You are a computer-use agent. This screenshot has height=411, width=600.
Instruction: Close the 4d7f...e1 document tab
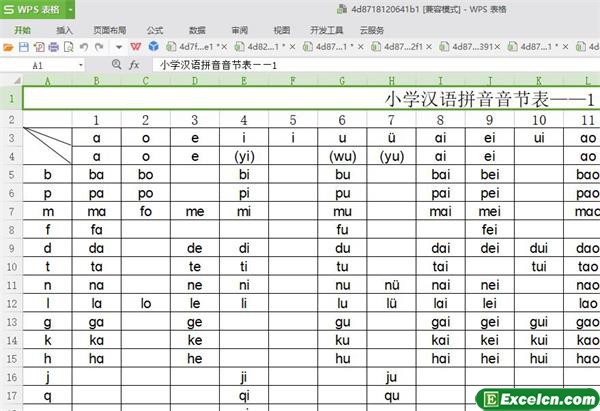(224, 47)
